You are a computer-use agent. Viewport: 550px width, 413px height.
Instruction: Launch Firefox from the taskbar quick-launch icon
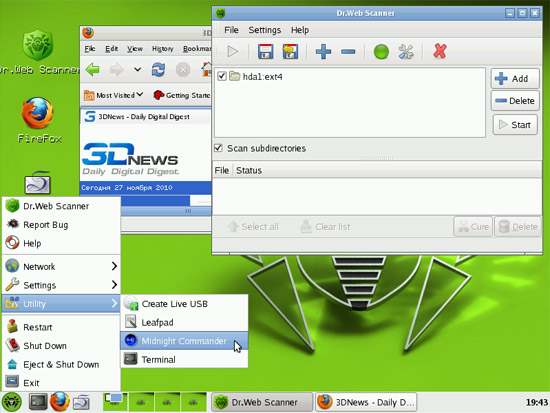(60, 402)
